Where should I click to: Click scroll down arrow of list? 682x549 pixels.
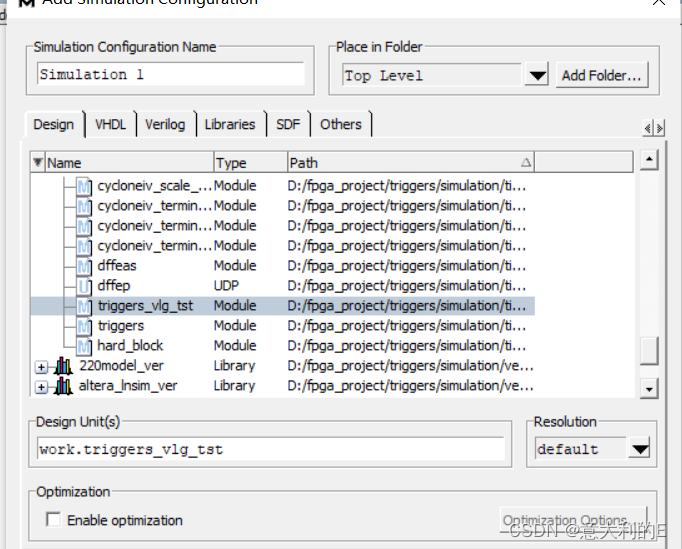[x=649, y=388]
